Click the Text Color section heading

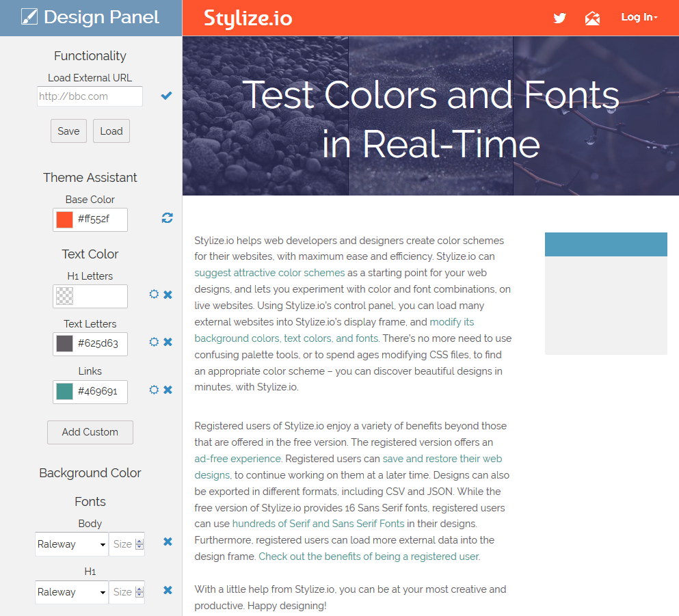click(x=90, y=254)
